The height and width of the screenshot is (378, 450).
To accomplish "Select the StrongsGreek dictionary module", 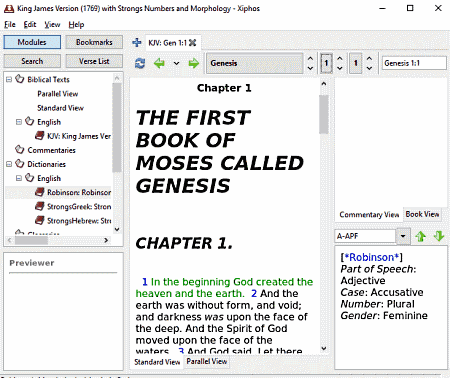I will pyautogui.click(x=79, y=207).
